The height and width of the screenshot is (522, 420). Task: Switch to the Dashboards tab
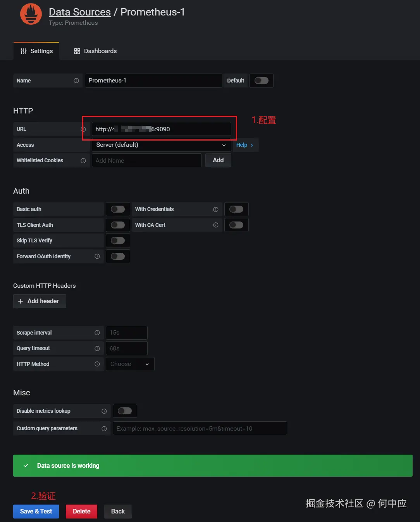(x=95, y=51)
